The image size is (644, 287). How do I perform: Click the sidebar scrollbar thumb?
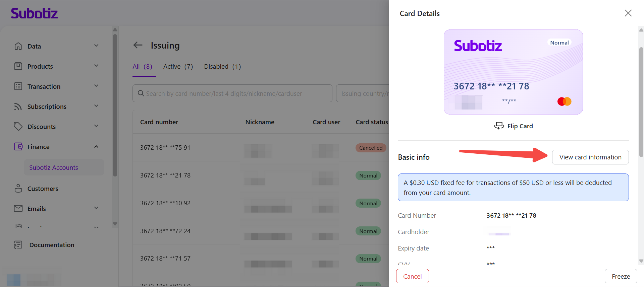click(115, 105)
